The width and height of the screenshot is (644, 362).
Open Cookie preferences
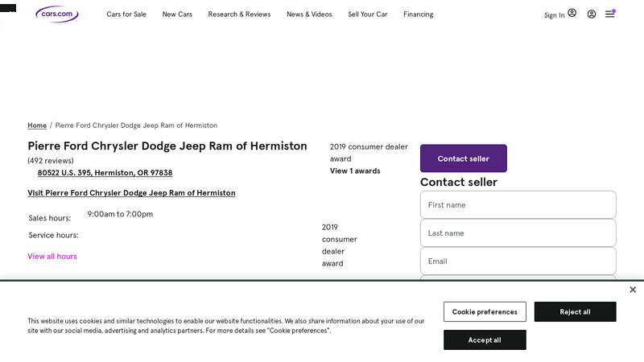485,312
